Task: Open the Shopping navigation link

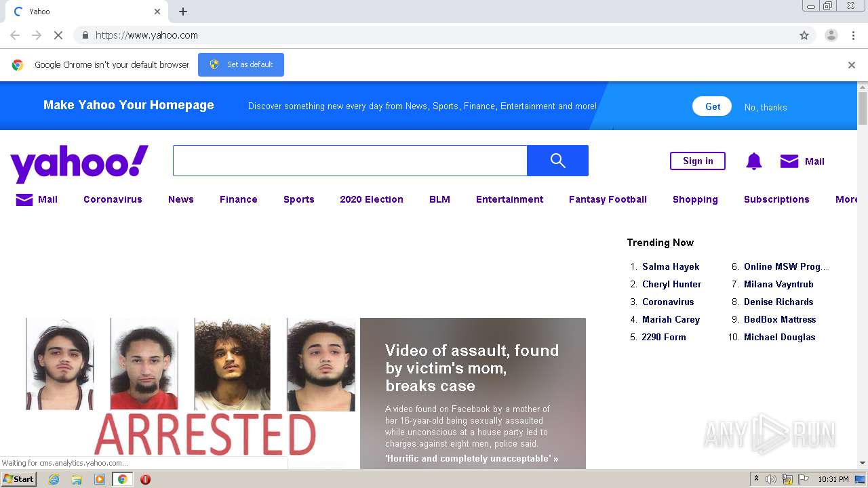Action: coord(695,199)
